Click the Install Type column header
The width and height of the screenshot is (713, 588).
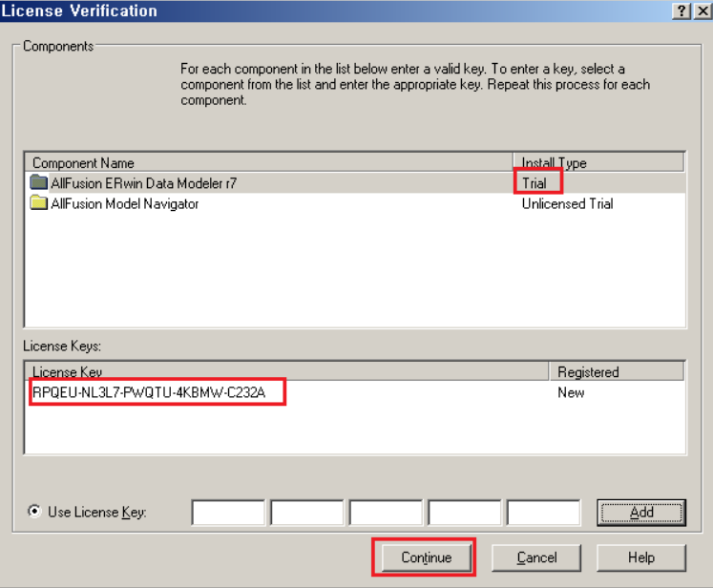[x=598, y=163]
